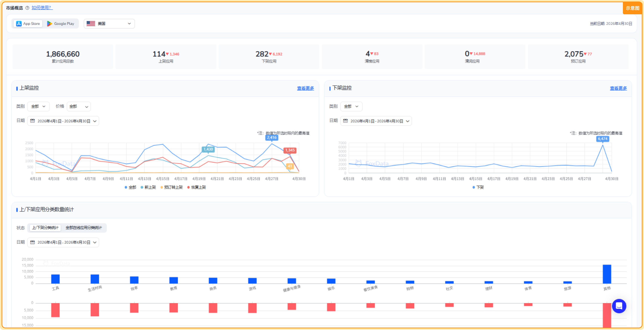Image resolution: width=644 pixels, height=330 pixels.
Task: Expand the 美国 country dropdown
Action: 109,24
